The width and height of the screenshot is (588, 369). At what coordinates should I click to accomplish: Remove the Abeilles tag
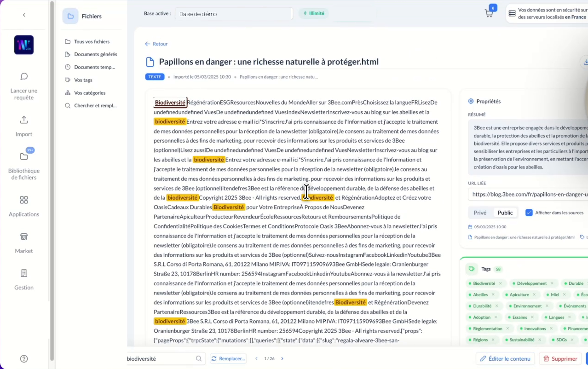tap(493, 295)
